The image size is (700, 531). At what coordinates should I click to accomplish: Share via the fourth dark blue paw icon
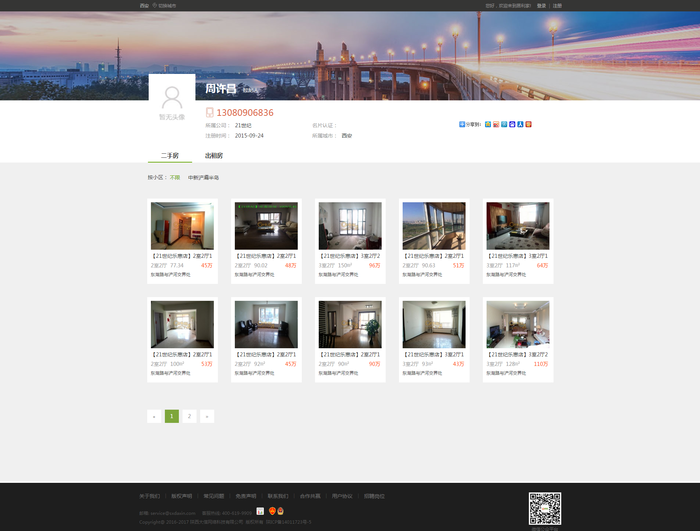512,124
